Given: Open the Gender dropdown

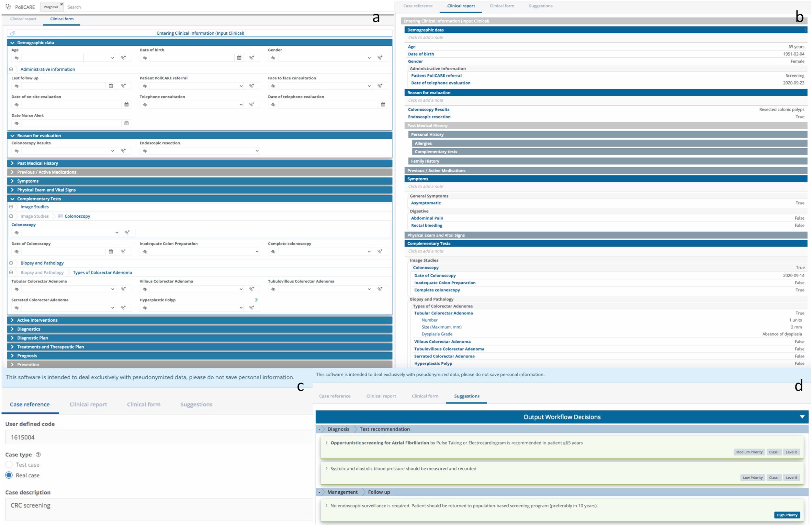Looking at the screenshot, I should (x=369, y=58).
